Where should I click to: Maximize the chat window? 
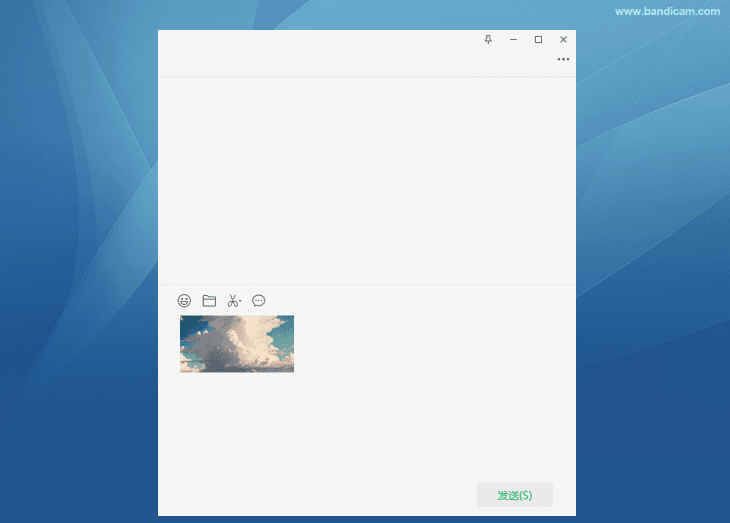(538, 39)
